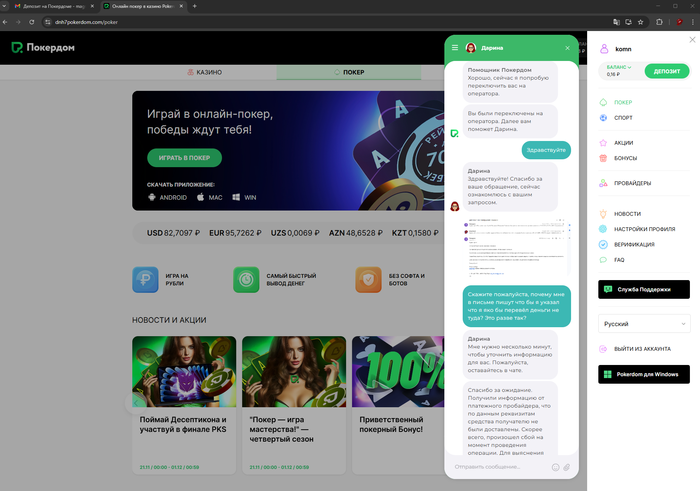Viewport: 700px width, 491px height.
Task: Click the site info icon in address bar
Action: [x=48, y=22]
